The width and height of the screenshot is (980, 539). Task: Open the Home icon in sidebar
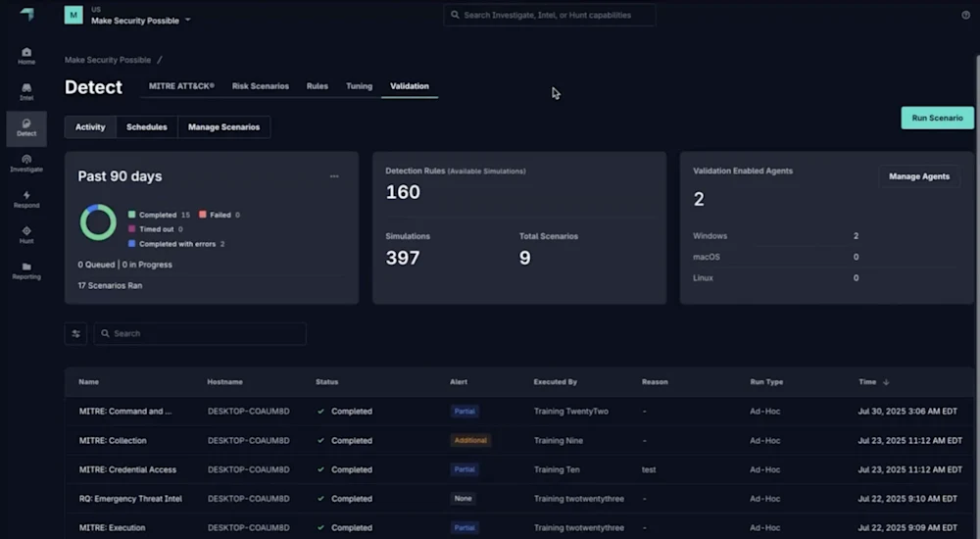(26, 53)
